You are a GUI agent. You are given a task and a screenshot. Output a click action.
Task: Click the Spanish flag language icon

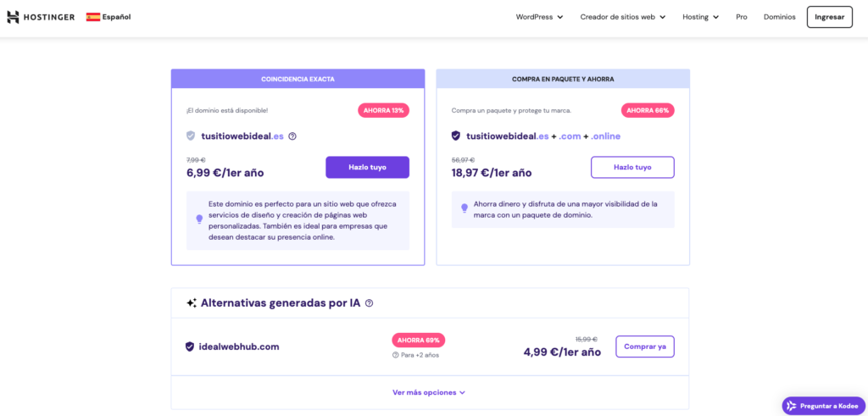pos(93,17)
